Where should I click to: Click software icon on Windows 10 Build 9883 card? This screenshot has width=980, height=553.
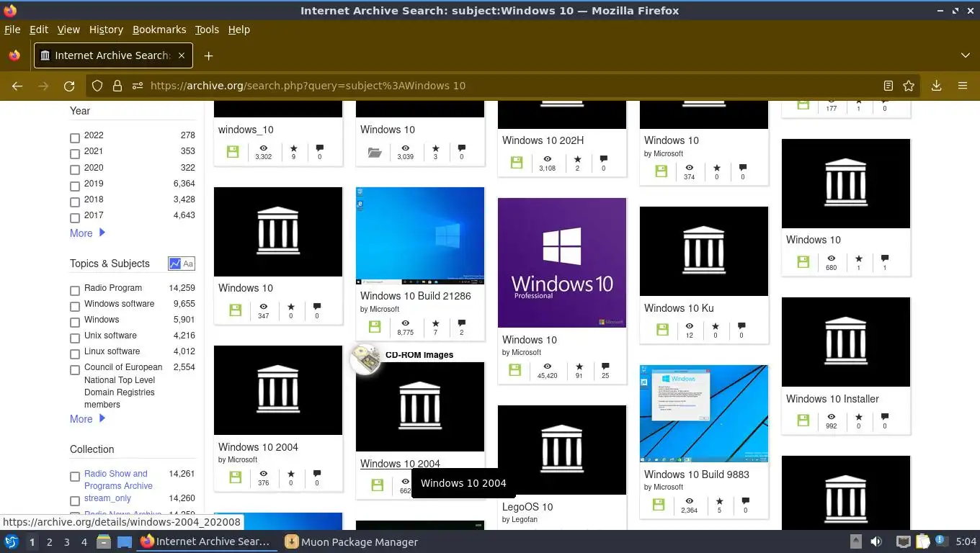[x=659, y=505]
